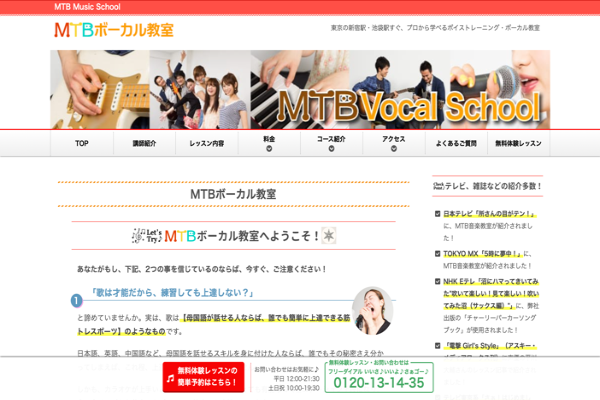This screenshot has width=600, height=400.
Task: Expand the アクセス dropdown arrow
Action: pyautogui.click(x=394, y=149)
